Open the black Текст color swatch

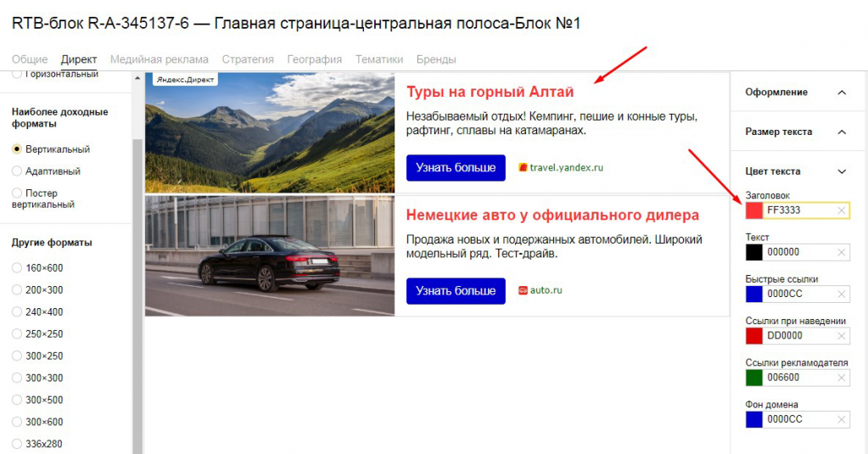(x=754, y=253)
